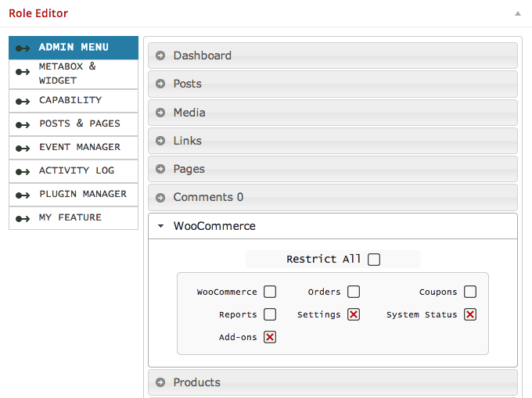Enable the Orders restriction checkbox

(354, 292)
